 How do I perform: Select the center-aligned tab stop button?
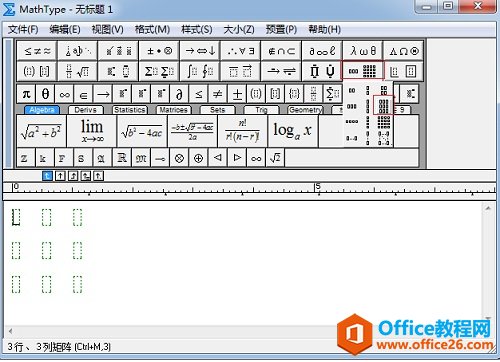pyautogui.click(x=60, y=176)
